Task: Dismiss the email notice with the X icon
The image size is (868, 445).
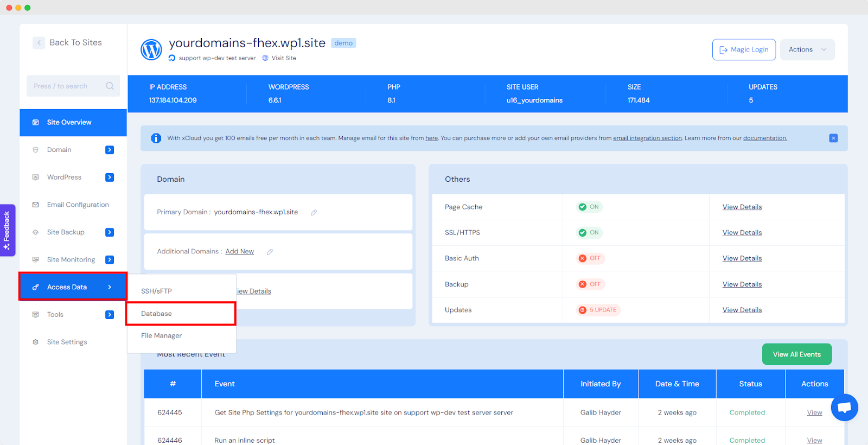Action: point(833,138)
